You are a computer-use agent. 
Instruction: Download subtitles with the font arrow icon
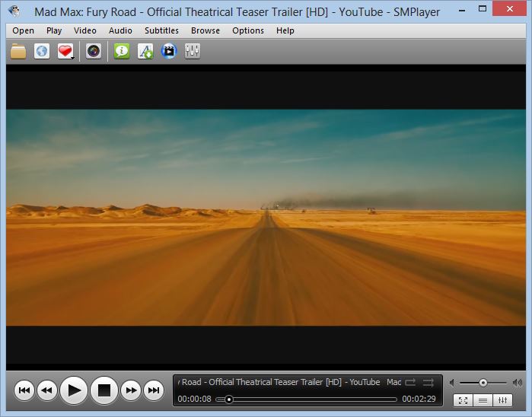click(145, 52)
